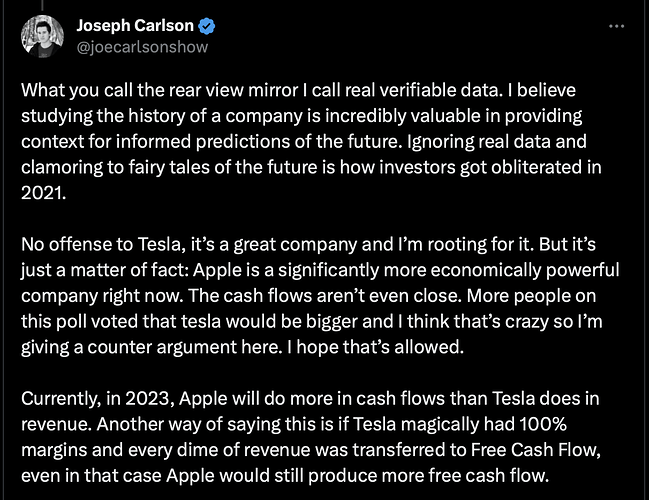Open the three-dot more options menu

(616, 26)
